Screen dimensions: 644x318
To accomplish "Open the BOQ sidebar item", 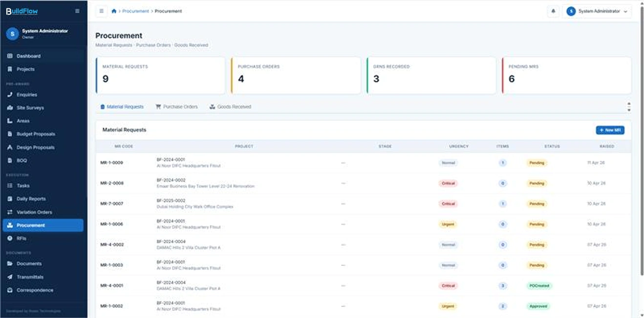I will pos(22,160).
